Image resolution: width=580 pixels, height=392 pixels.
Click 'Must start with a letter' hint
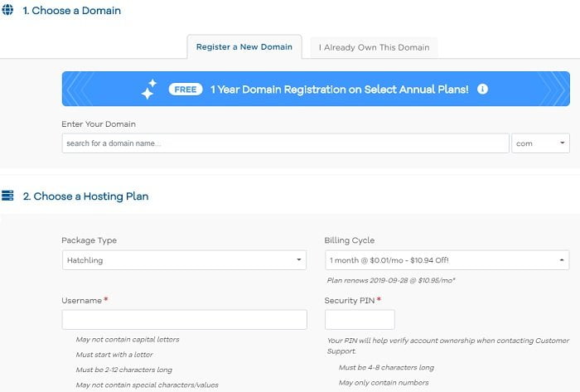click(114, 355)
